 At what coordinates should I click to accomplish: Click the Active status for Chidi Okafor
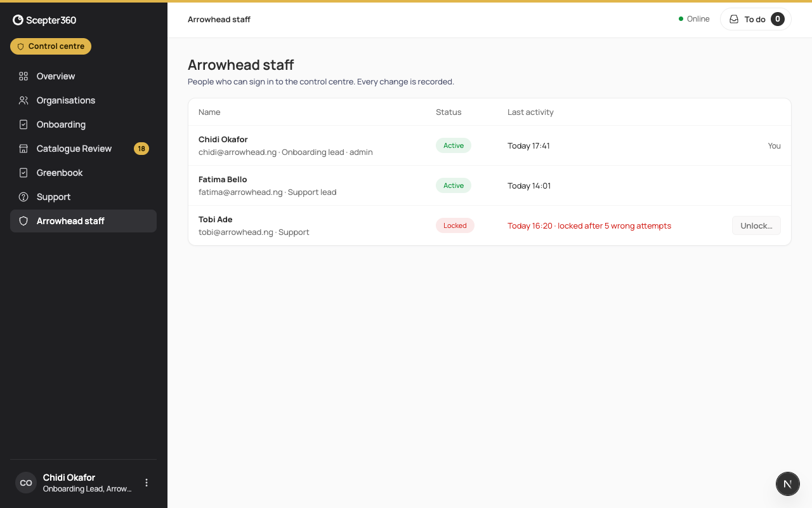point(454,145)
